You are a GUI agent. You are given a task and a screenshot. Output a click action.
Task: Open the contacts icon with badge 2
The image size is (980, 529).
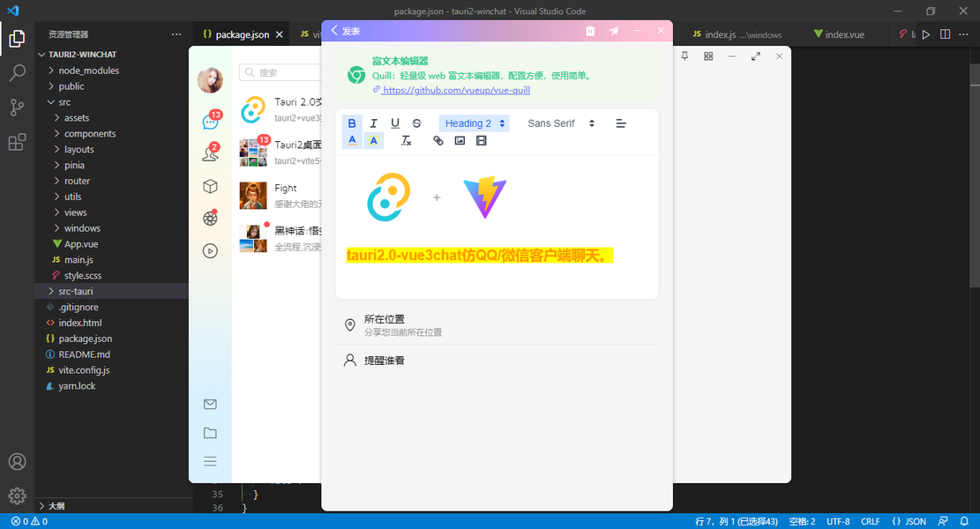click(x=211, y=153)
